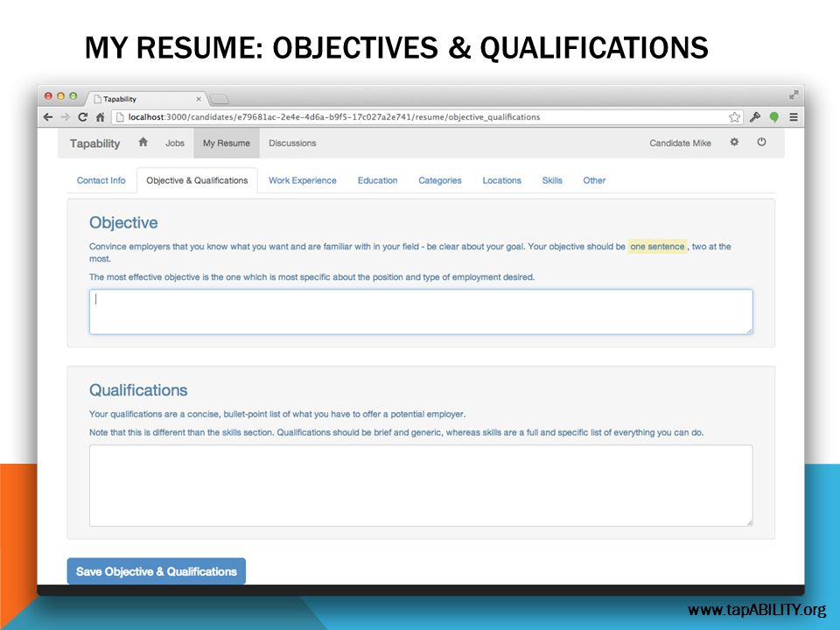Click the highlighted 'one sentence' text
Image resolution: width=840 pixels, height=630 pixels.
pyautogui.click(x=657, y=247)
